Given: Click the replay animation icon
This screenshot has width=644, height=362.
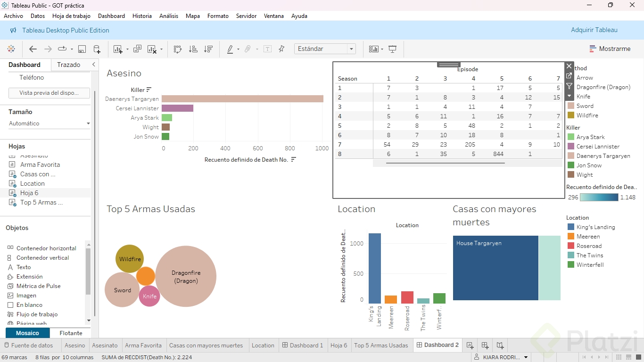Looking at the screenshot, I should [x=62, y=49].
